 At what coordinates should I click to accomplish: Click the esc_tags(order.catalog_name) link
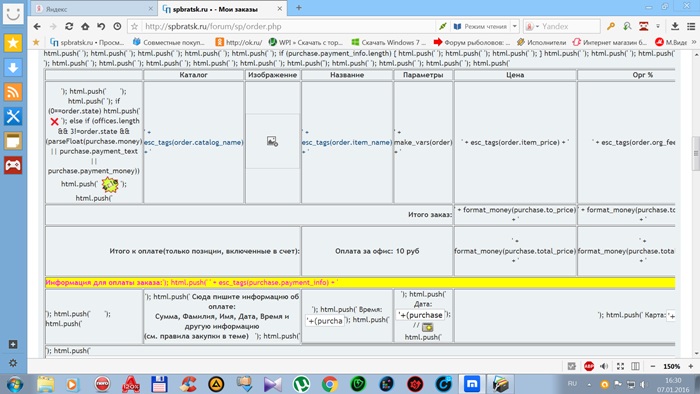pos(193,142)
